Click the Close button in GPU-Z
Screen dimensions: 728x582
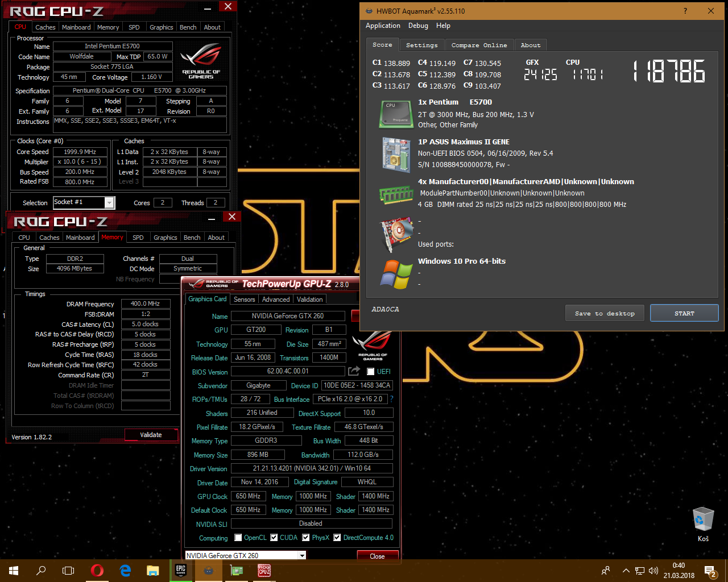[x=377, y=556]
